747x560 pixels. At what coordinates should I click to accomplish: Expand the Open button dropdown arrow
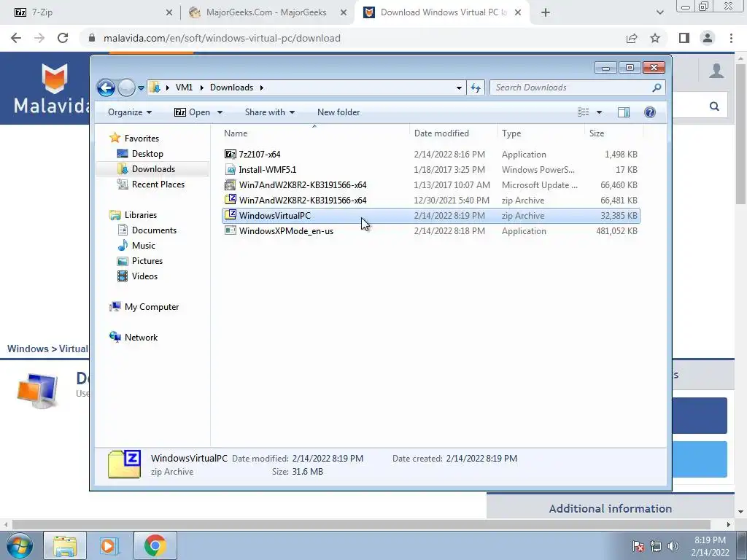pos(220,112)
